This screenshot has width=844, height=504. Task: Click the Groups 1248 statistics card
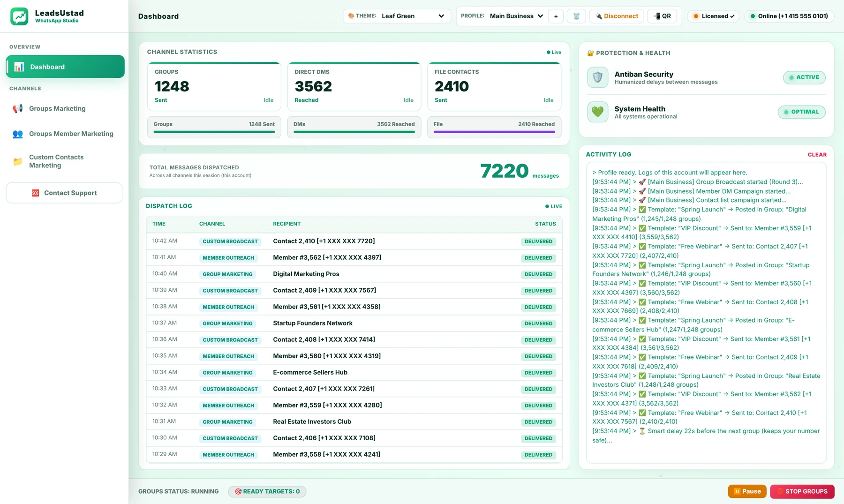[214, 87]
